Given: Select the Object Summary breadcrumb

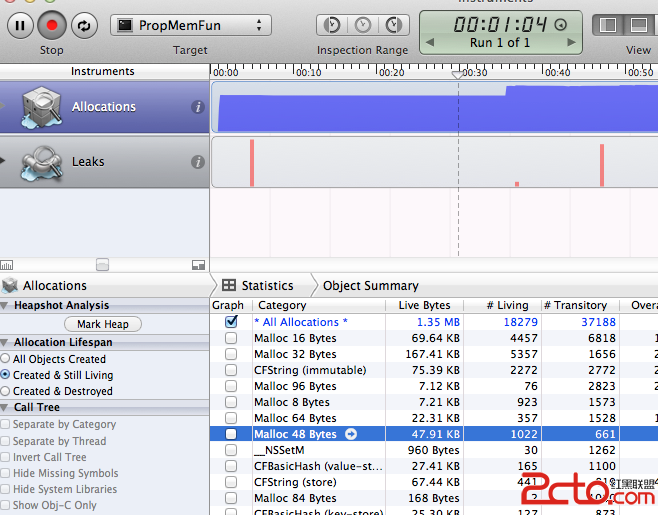Looking at the screenshot, I should 371,286.
